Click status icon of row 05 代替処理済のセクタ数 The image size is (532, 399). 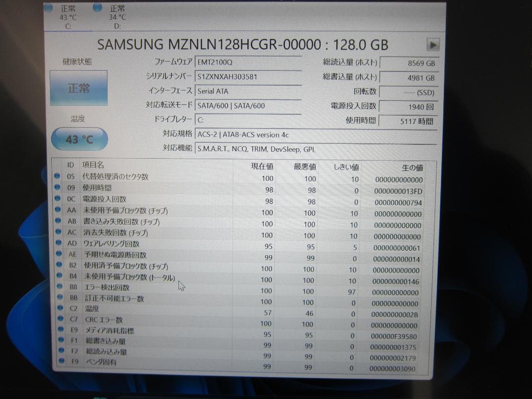(57, 176)
